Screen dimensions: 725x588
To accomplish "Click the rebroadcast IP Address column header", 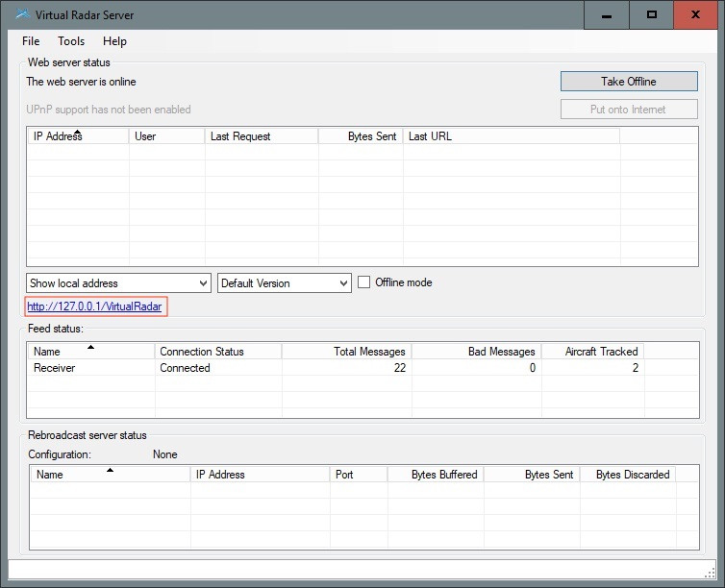I will [260, 475].
